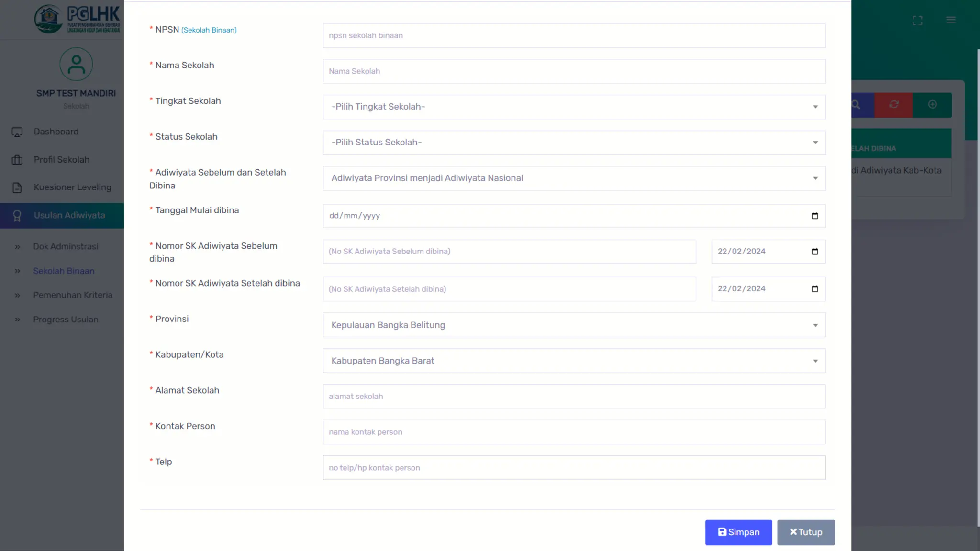Click the user avatar profile icon

click(76, 64)
